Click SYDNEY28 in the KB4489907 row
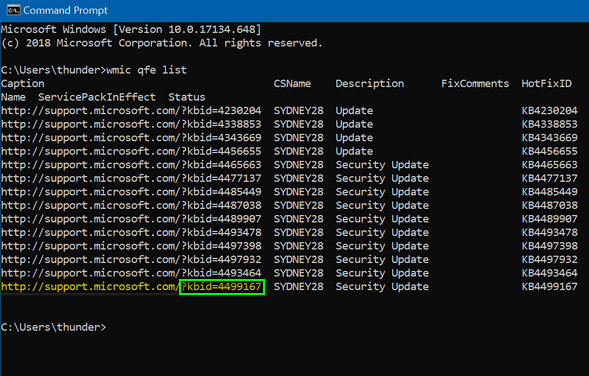 point(298,219)
